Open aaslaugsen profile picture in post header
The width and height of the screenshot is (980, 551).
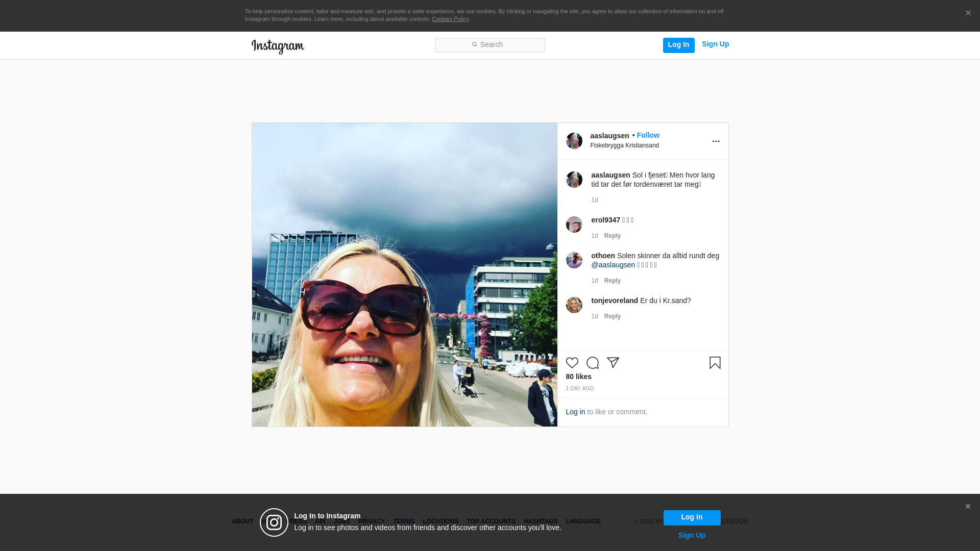point(574,141)
